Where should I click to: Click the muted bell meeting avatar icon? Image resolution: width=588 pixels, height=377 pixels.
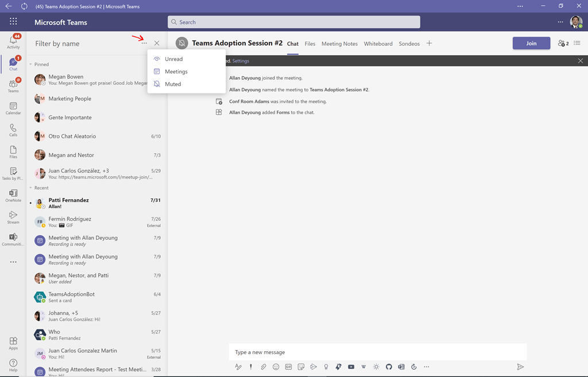tap(182, 43)
